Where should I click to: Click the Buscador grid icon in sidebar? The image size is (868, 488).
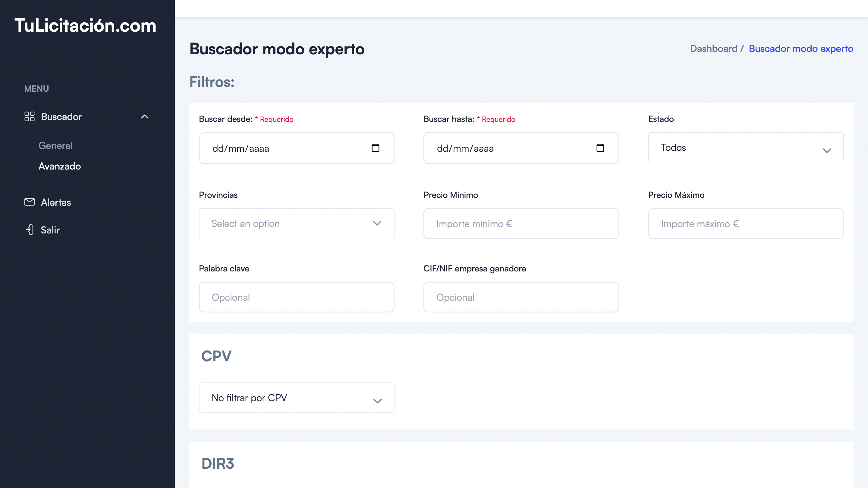29,117
